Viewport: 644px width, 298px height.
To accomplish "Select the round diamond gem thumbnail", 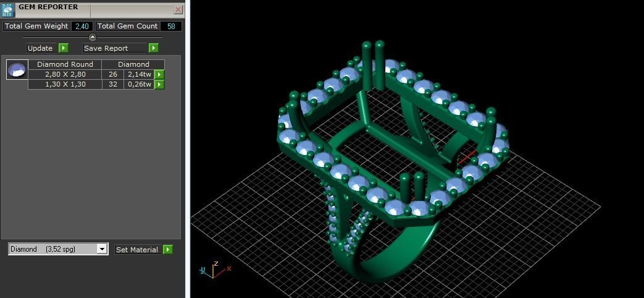I will point(17,69).
